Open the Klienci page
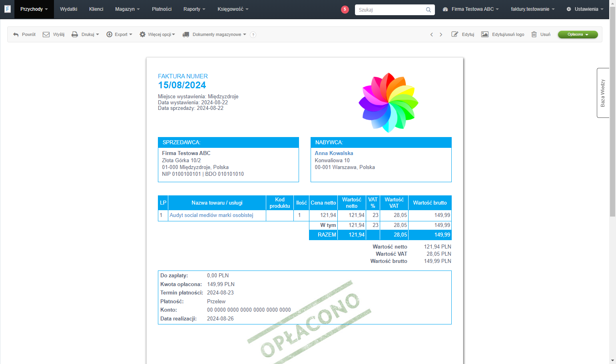Viewport: 616px width, 364px height. point(96,9)
